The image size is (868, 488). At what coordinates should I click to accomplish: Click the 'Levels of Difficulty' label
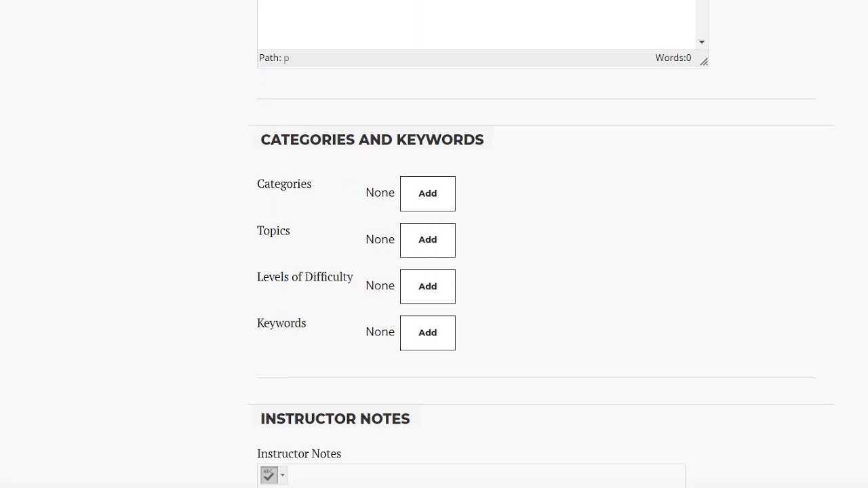coord(305,277)
